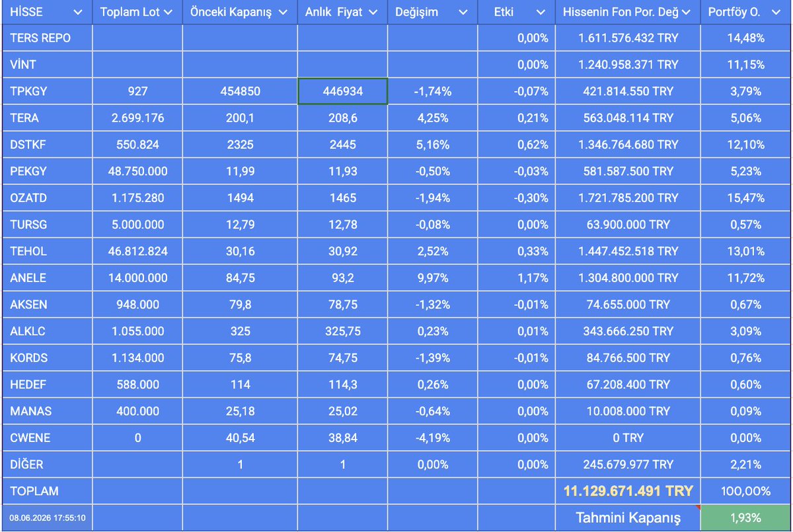The height and width of the screenshot is (532, 793).
Task: Open the Anlık Fiyat column dropdown arrow
Action: coord(373,13)
